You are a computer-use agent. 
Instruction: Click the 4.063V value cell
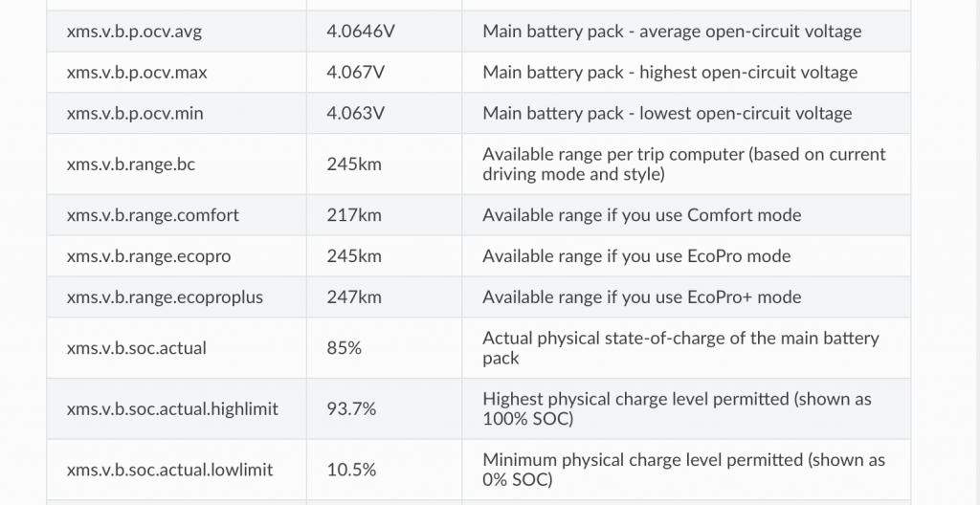point(356,114)
